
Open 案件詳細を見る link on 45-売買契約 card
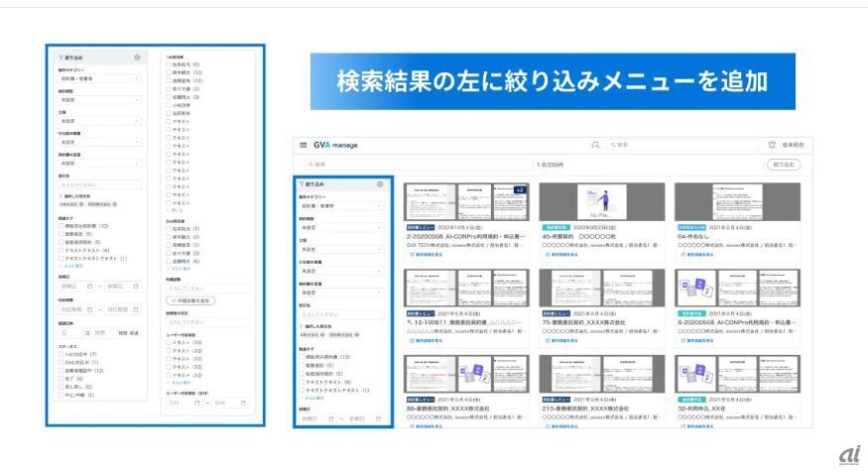pyautogui.click(x=561, y=255)
